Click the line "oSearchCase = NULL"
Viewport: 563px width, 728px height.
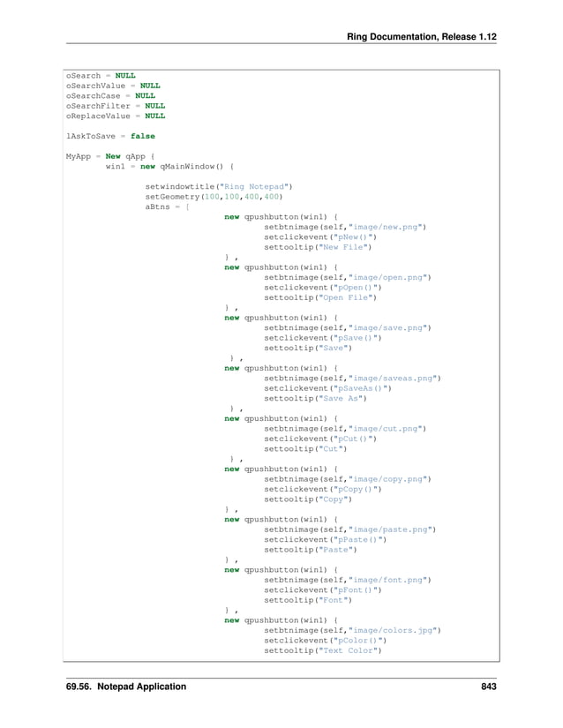(x=110, y=95)
